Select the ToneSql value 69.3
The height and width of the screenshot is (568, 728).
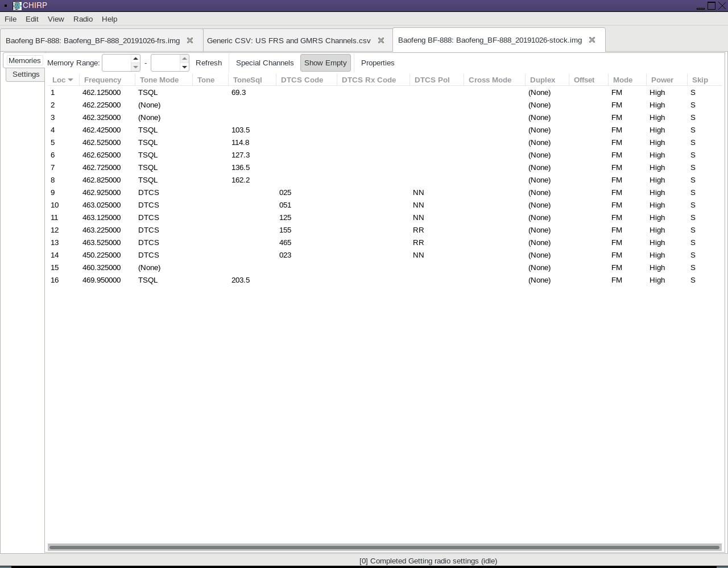[239, 92]
